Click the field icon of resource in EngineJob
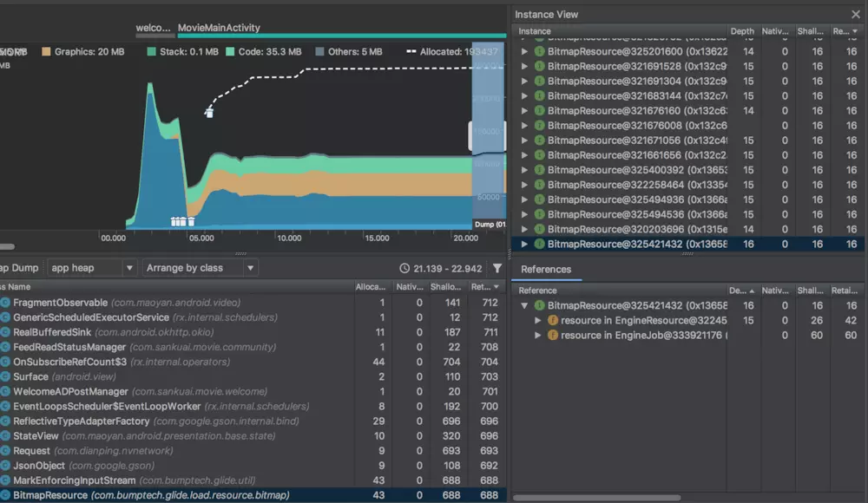 pos(552,336)
